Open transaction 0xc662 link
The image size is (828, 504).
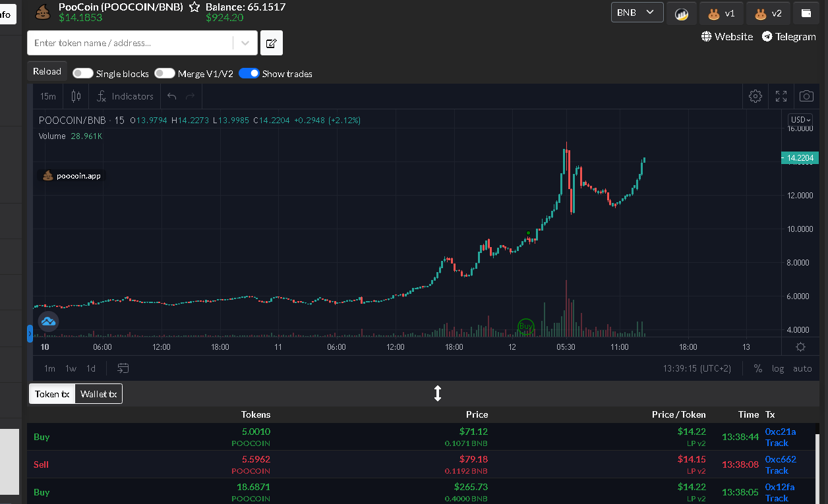pyautogui.click(x=781, y=459)
